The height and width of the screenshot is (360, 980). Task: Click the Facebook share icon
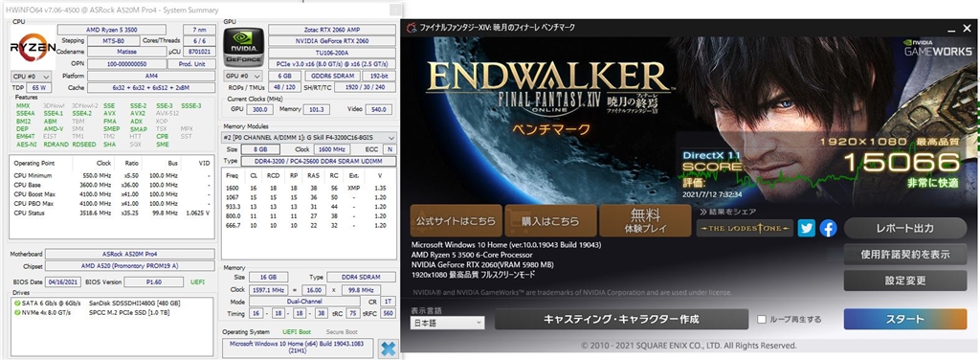828,228
